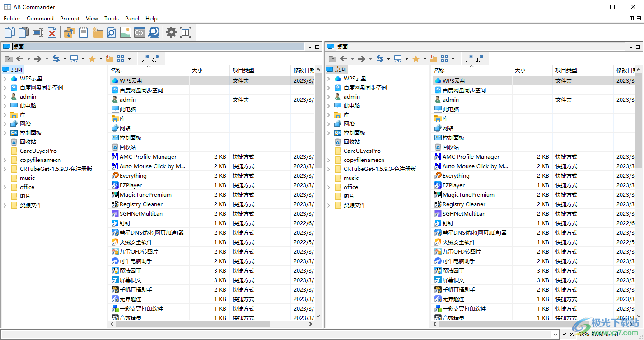The width and height of the screenshot is (644, 340).
Task: Click the Move files toolbar icon
Action: click(24, 32)
